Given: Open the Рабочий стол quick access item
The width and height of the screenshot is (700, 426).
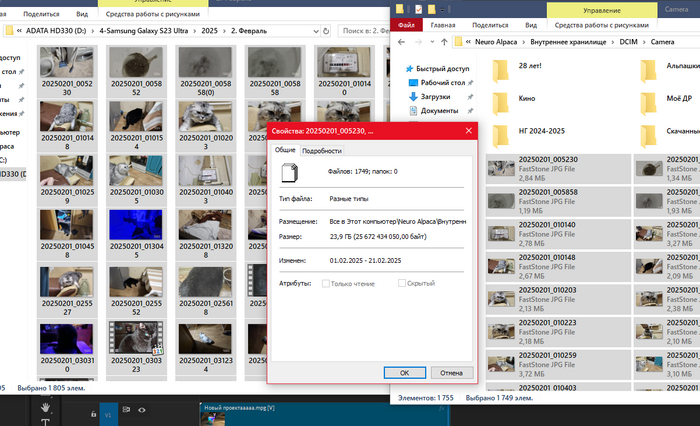Looking at the screenshot, I should (443, 82).
